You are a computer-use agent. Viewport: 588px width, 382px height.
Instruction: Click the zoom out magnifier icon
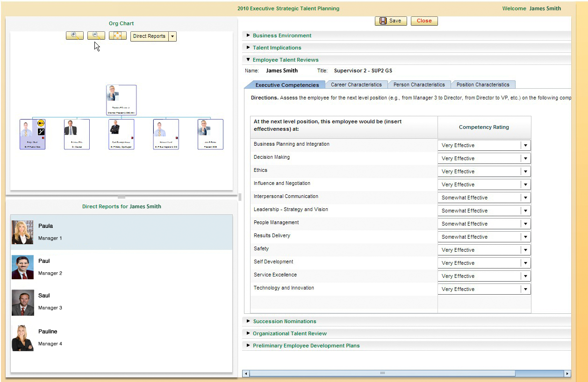click(x=96, y=35)
